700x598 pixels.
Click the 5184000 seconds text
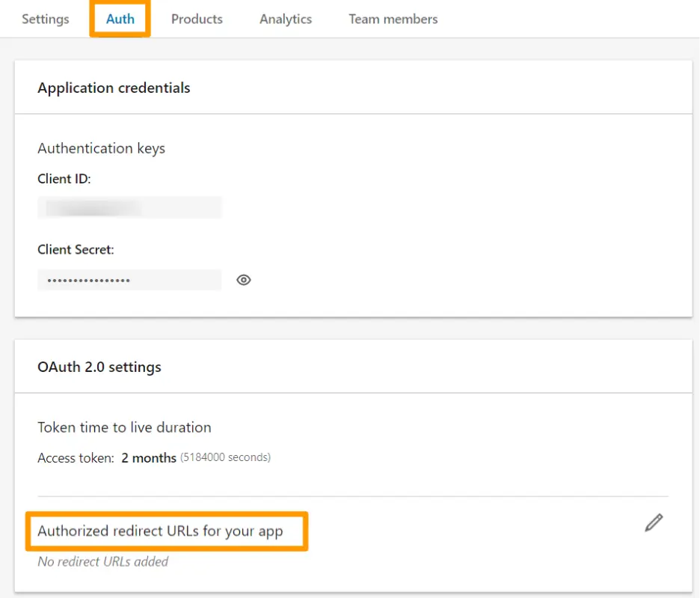point(225,457)
